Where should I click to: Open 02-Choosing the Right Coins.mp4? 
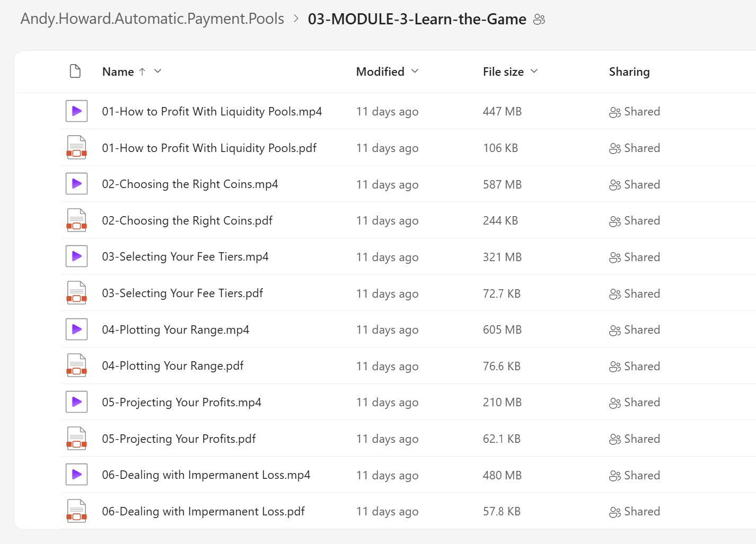pyautogui.click(x=190, y=184)
